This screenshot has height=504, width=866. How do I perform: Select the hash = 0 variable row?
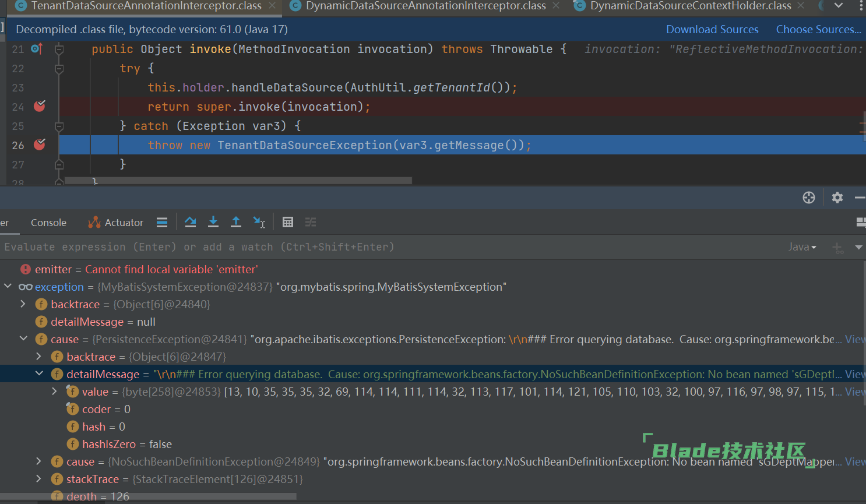click(432, 427)
